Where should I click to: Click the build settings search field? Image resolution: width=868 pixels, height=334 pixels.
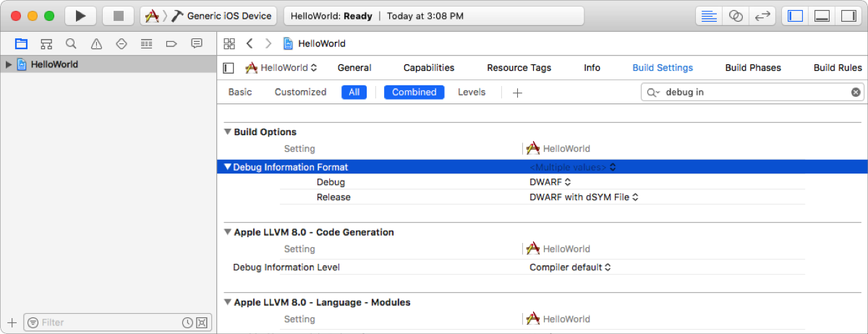752,93
